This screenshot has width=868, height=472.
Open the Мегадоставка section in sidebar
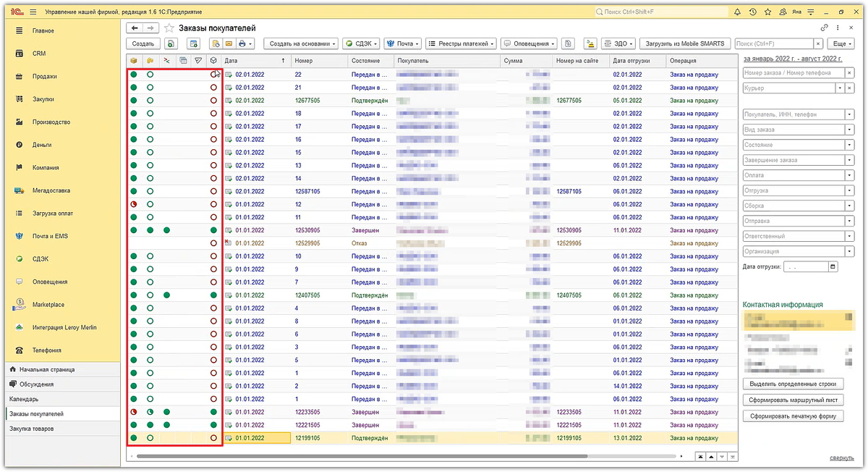[51, 190]
